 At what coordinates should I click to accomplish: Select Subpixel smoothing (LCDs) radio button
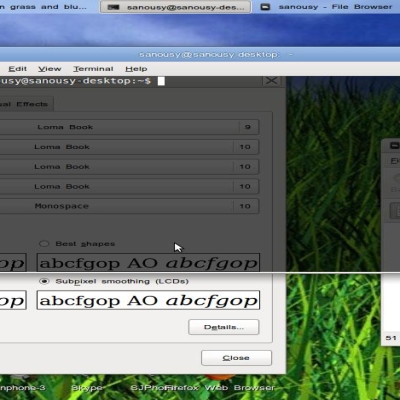114,281
